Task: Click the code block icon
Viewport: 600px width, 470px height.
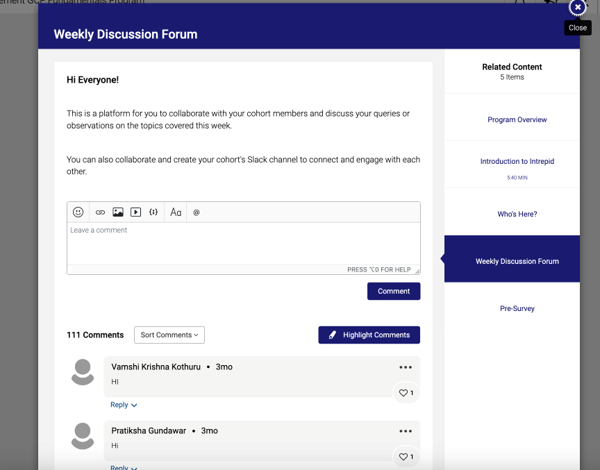Action: tap(153, 212)
